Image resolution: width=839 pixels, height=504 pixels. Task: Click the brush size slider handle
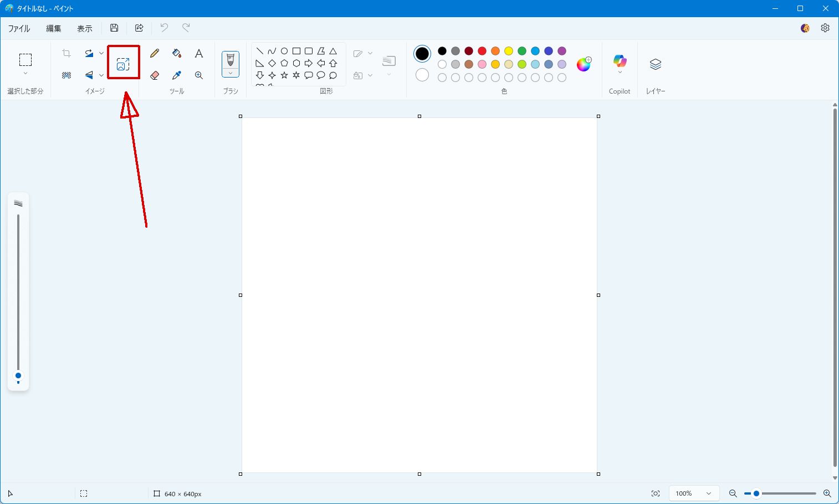(x=18, y=376)
